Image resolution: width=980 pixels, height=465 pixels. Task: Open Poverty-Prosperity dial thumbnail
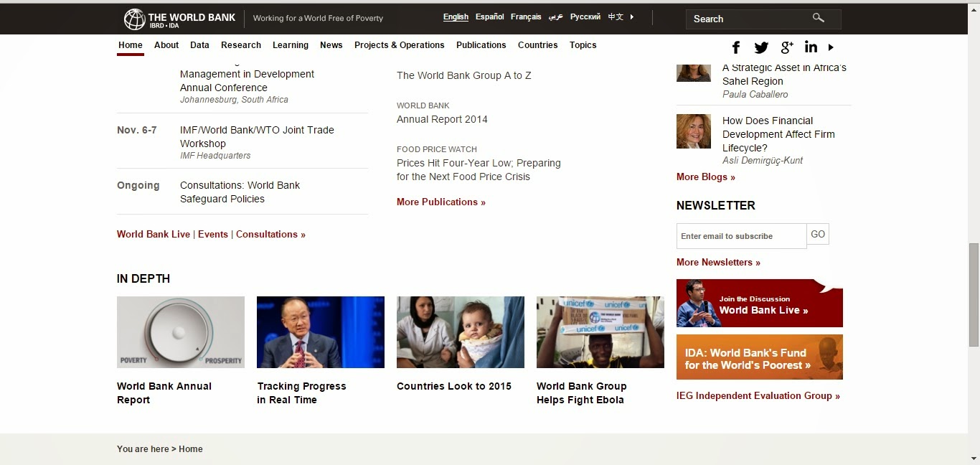tap(181, 332)
